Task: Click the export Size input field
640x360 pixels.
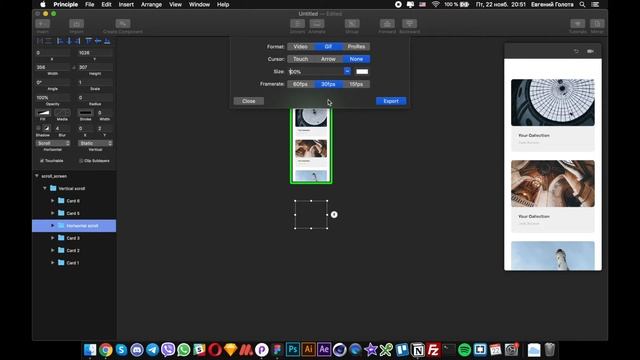Action: tap(316, 71)
